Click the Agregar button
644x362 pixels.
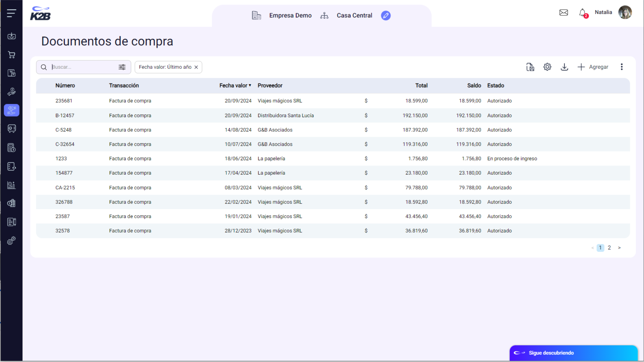pos(593,67)
